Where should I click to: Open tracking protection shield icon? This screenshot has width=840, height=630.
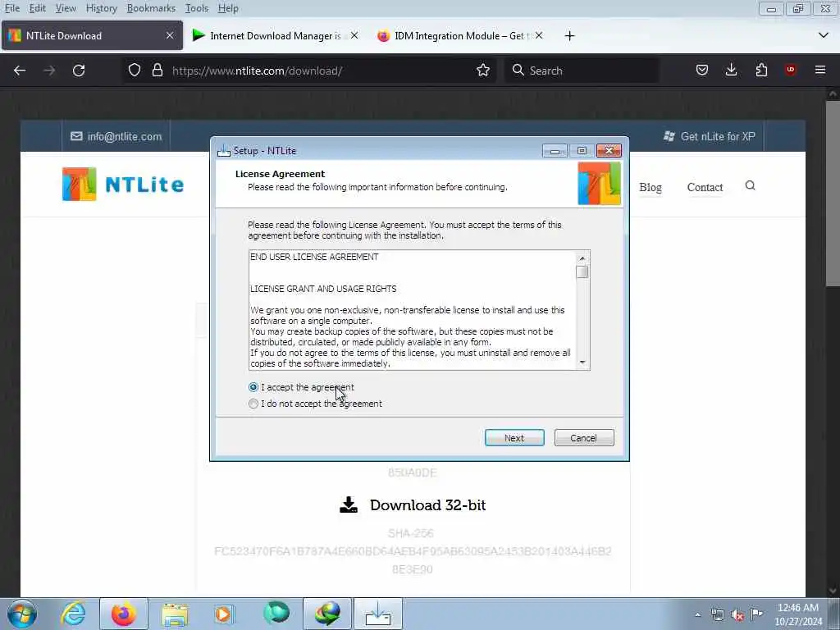135,71
